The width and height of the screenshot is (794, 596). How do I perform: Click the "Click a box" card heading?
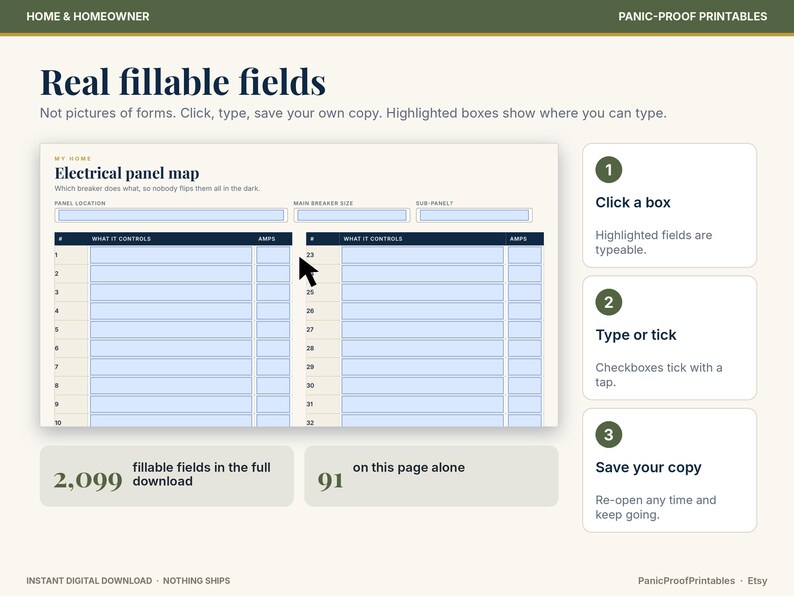click(x=633, y=203)
